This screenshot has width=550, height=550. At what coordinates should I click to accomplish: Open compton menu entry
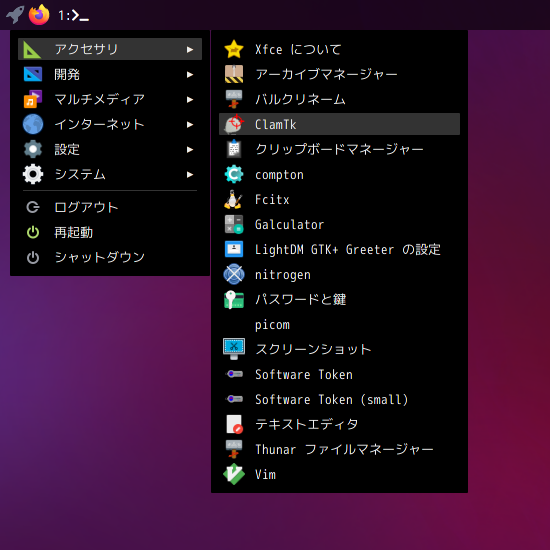[x=339, y=174]
